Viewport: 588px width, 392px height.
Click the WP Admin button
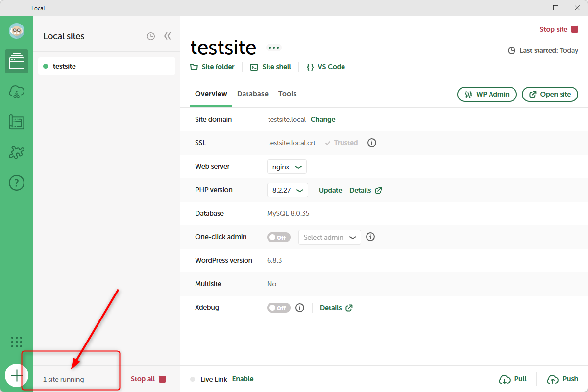(x=487, y=94)
